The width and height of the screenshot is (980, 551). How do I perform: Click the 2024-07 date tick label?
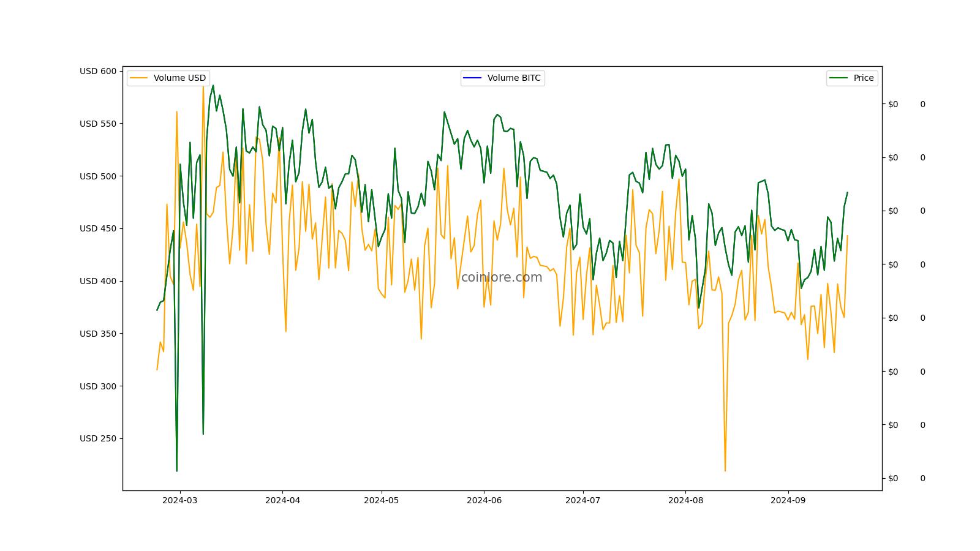coord(583,500)
